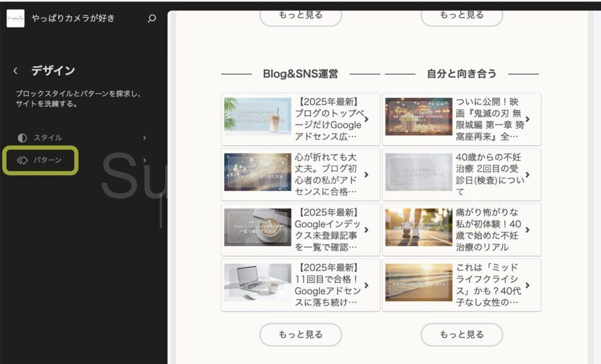Click the やっぱりカメラが好き site title
Image resolution: width=601 pixels, height=364 pixels.
(73, 18)
